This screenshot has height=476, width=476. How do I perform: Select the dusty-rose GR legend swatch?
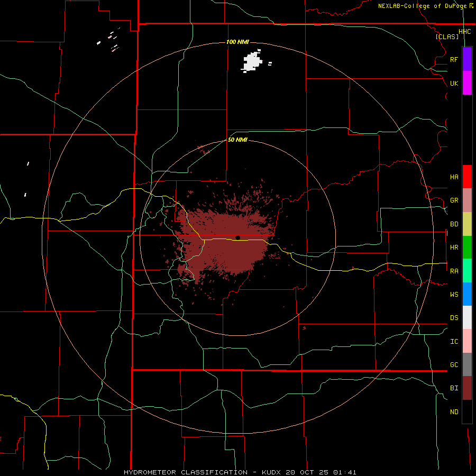coord(467,200)
